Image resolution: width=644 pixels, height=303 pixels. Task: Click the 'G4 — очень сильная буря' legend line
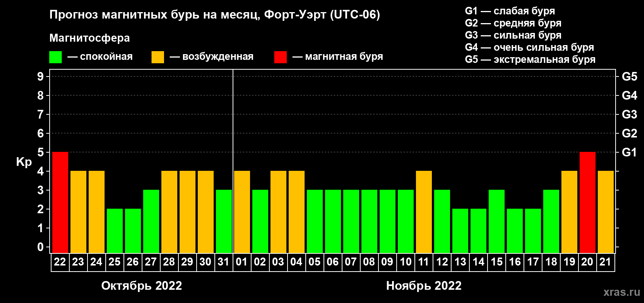click(530, 47)
